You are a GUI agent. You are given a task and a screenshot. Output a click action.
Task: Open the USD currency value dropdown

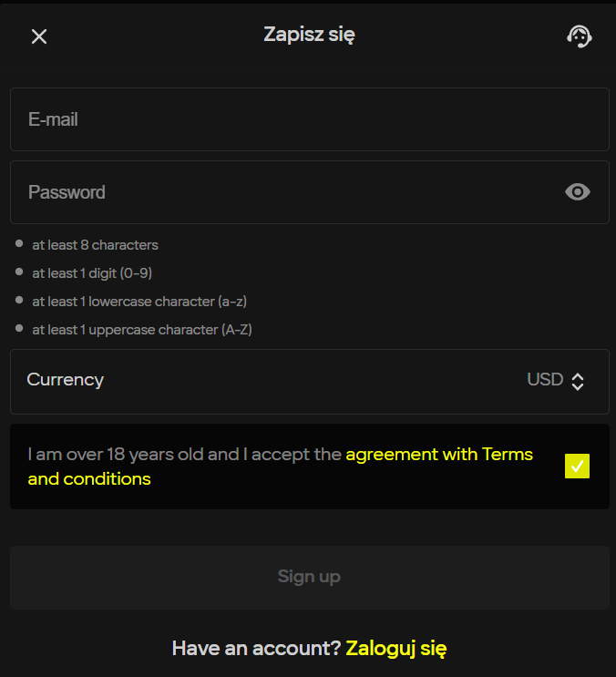click(545, 380)
